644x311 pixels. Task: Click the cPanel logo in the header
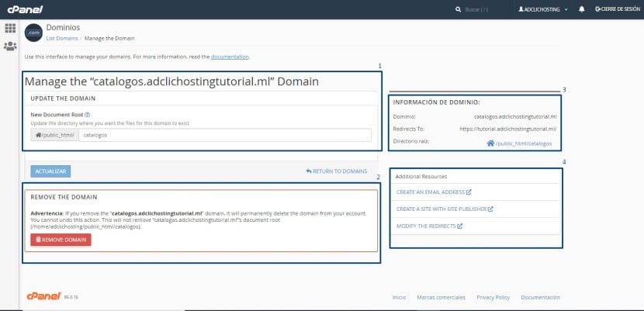[x=25, y=9]
